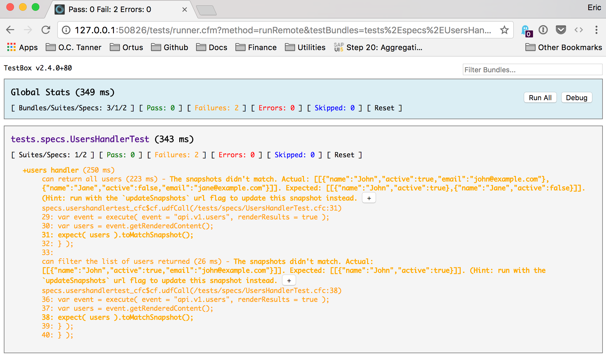Expand second failure stack trace plus button

(289, 281)
